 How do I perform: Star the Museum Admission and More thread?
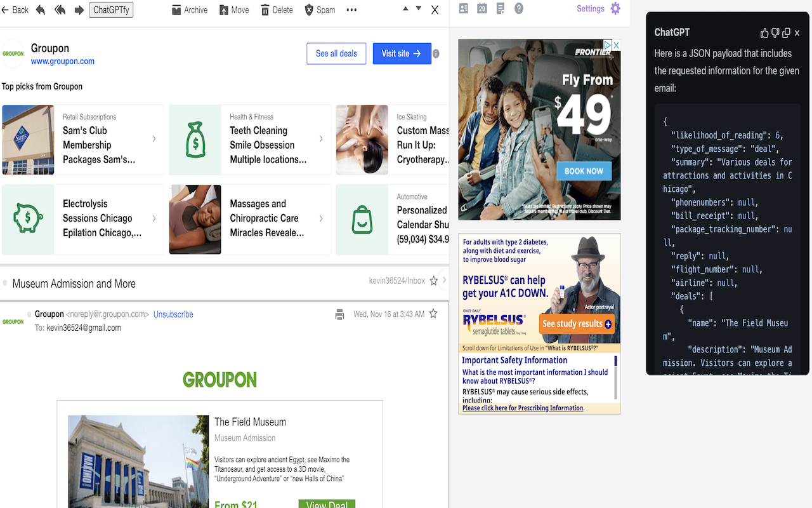pyautogui.click(x=434, y=281)
